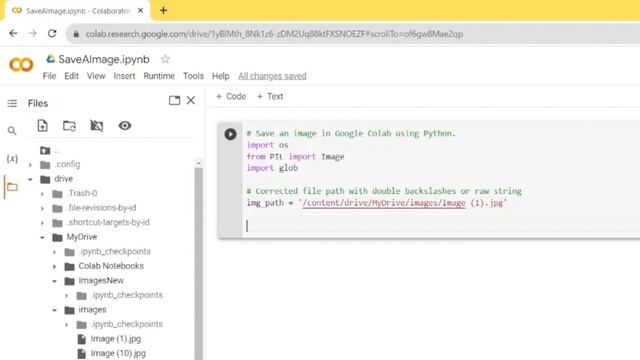Click the Colab logo
This screenshot has width=640, height=360.
click(x=21, y=65)
